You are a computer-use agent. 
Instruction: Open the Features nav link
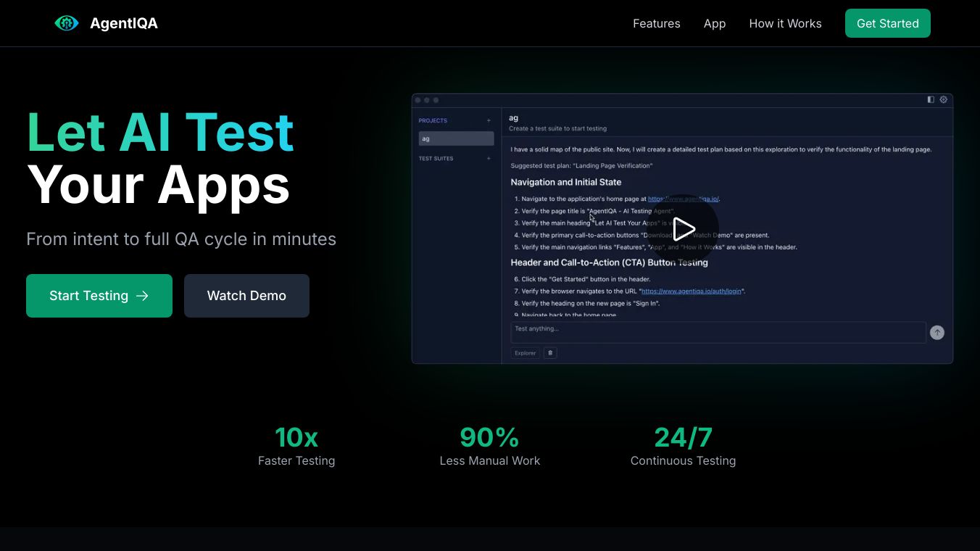[656, 23]
